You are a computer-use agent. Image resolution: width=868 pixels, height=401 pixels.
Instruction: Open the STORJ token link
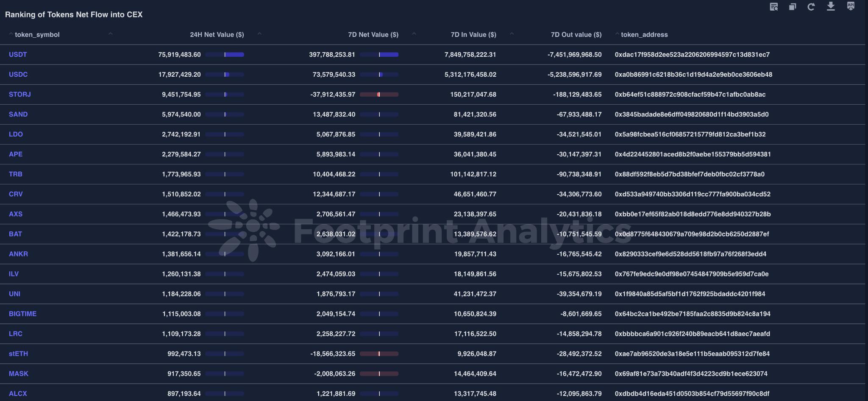click(20, 95)
